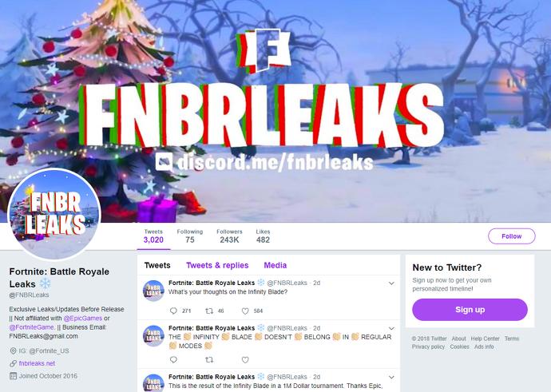Like the Infinity Blade thoughts tweet
This screenshot has width=551, height=392.
pos(245,311)
